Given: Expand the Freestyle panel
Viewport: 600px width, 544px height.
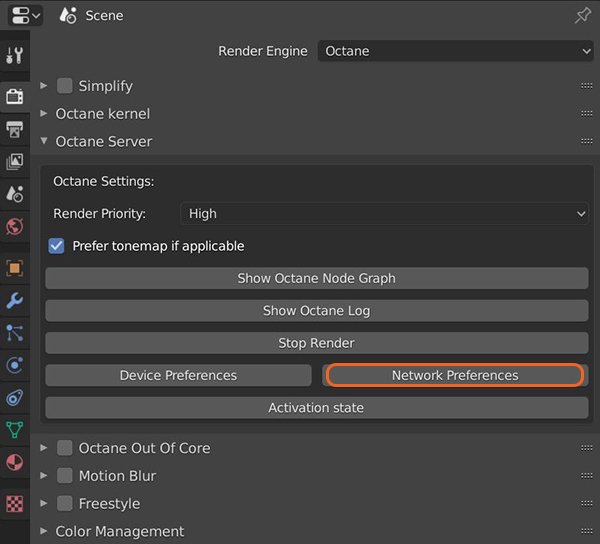Looking at the screenshot, I should 44,503.
